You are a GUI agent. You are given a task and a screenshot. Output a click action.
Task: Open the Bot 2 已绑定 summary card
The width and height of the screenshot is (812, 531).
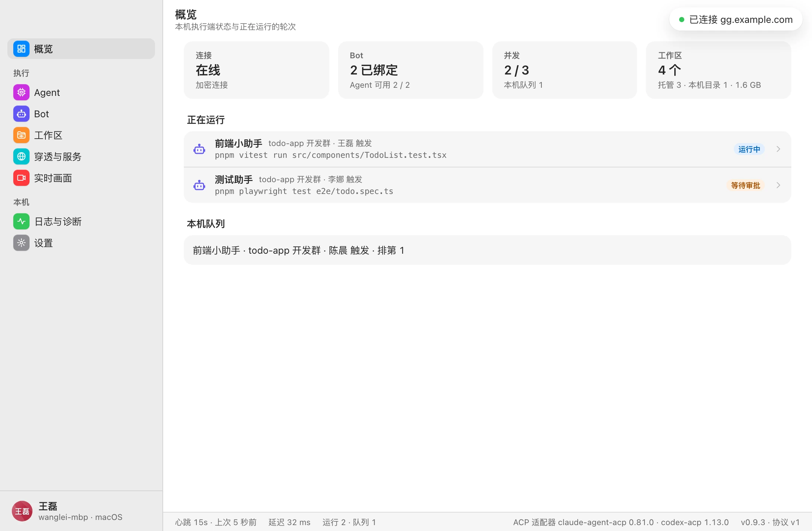[x=410, y=70]
